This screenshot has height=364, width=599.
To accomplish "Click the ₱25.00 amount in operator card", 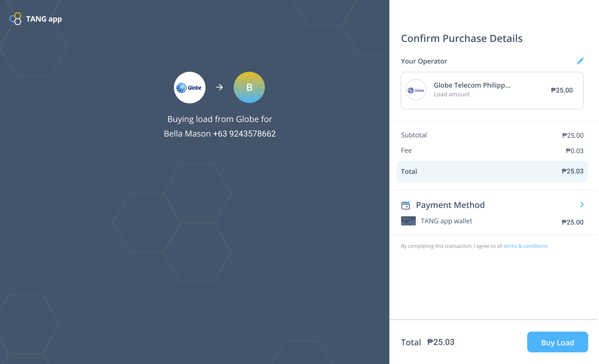I will 562,90.
